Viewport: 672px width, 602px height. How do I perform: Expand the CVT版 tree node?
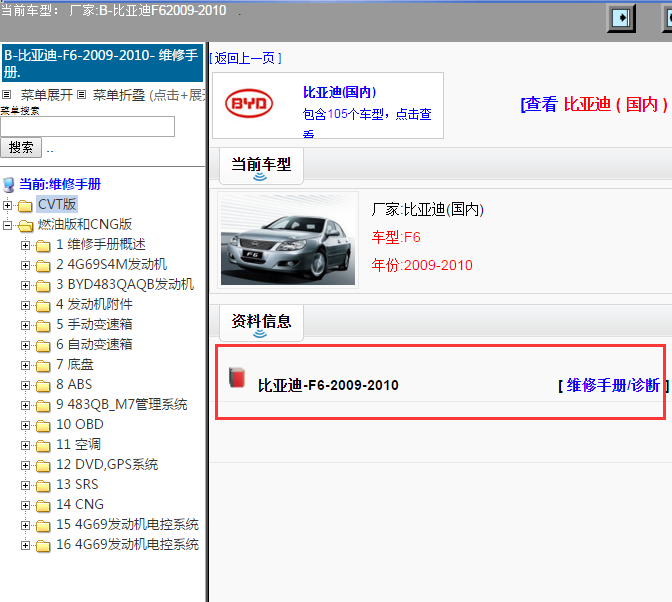7,205
